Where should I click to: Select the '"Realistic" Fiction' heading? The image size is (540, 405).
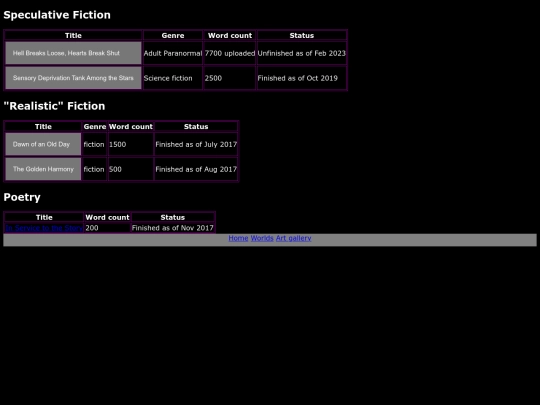tap(54, 106)
